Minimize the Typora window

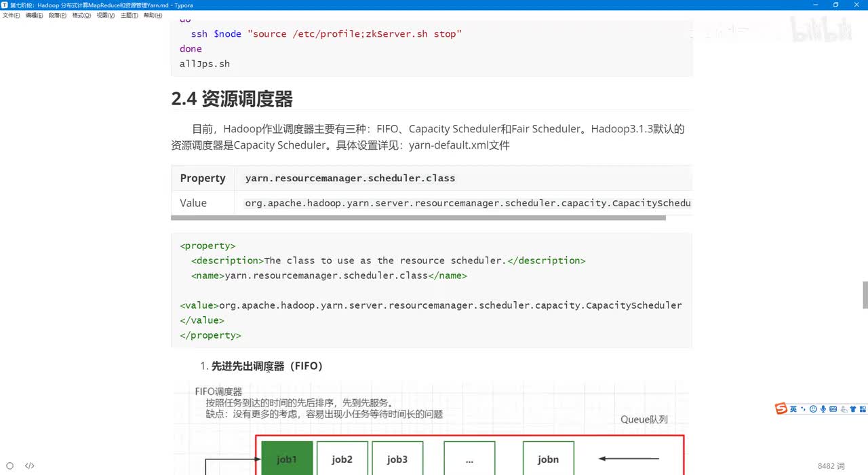pos(816,5)
